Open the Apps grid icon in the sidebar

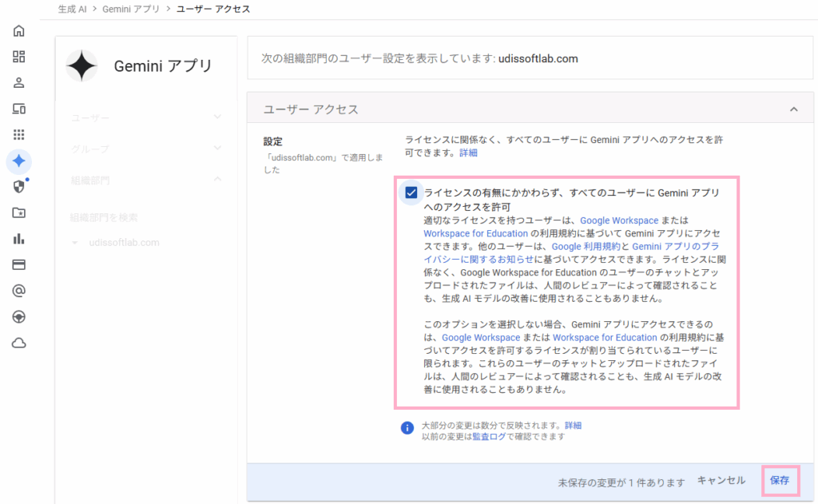click(x=19, y=134)
